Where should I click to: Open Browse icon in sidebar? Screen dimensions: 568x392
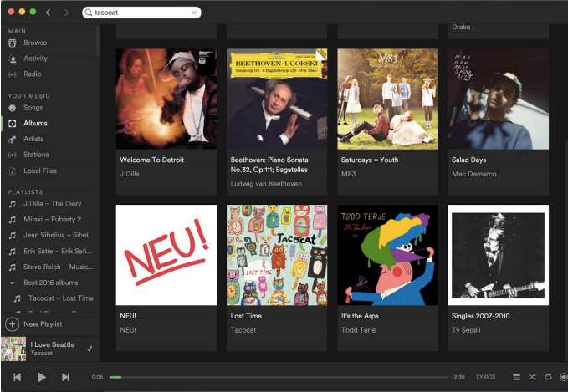(x=13, y=43)
